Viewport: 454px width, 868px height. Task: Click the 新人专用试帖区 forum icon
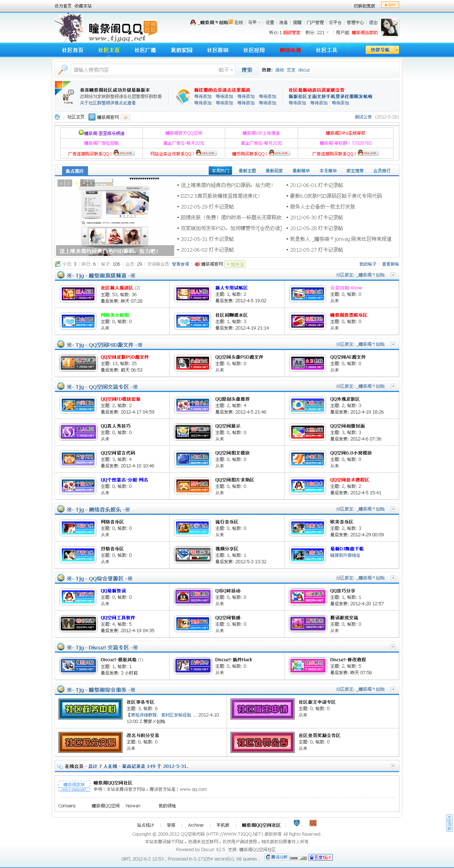click(x=193, y=294)
